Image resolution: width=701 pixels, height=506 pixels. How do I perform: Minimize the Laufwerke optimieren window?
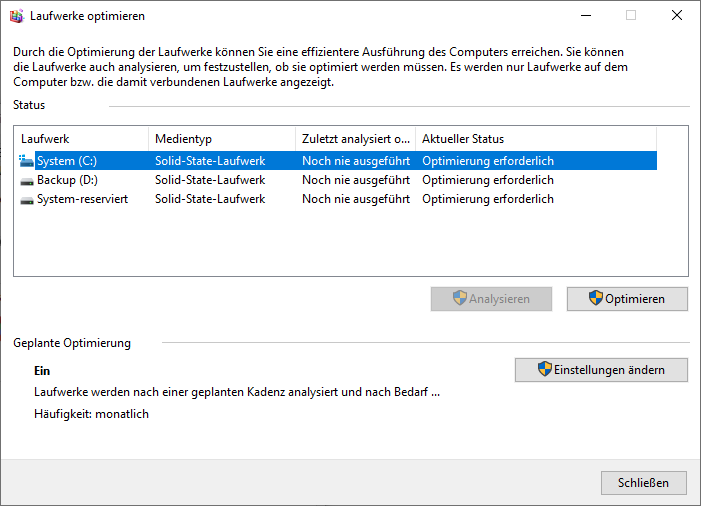(586, 16)
